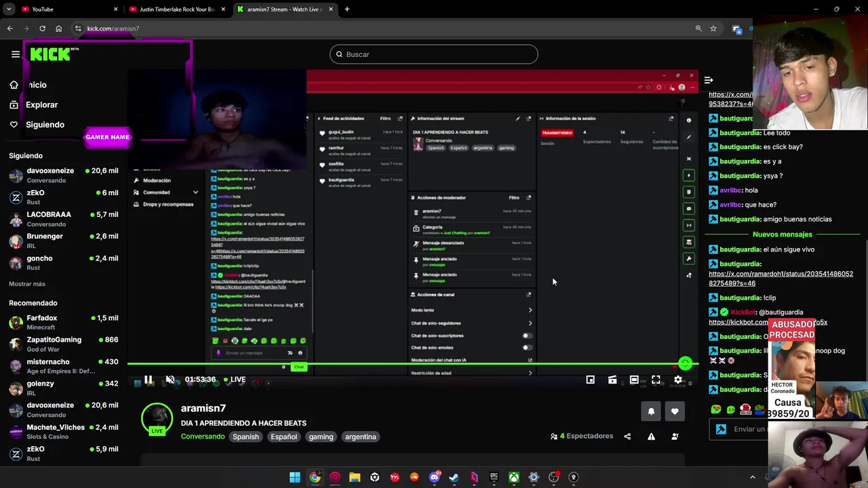The height and width of the screenshot is (488, 868).
Task: Open the Kick hamburger menu
Action: pyautogui.click(x=16, y=54)
